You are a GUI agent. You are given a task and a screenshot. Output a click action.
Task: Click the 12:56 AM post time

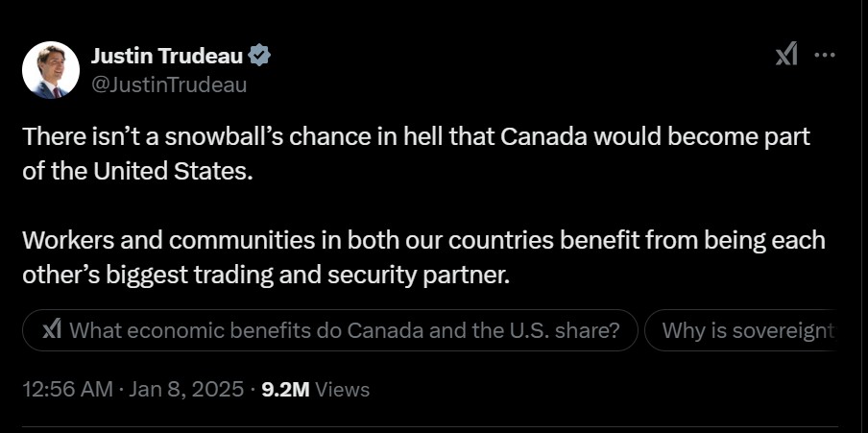pyautogui.click(x=64, y=389)
